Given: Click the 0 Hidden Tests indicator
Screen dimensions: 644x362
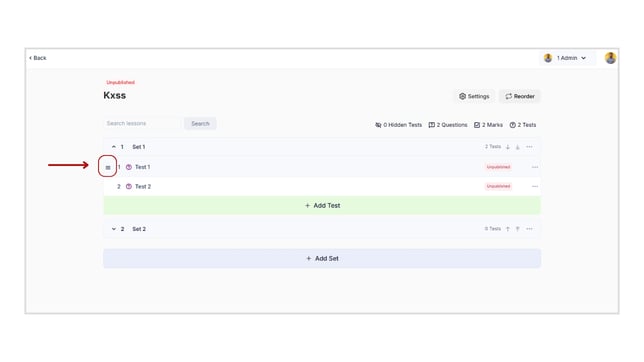Looking at the screenshot, I should point(398,125).
